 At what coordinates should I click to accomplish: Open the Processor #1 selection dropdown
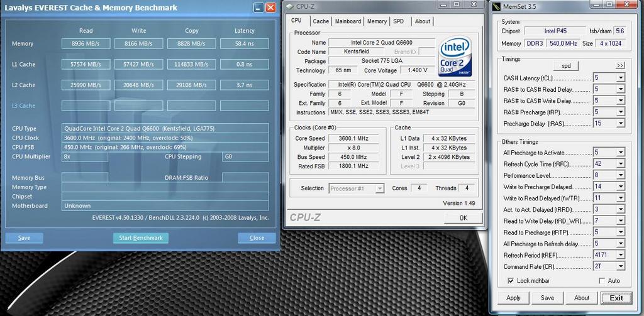coord(380,188)
